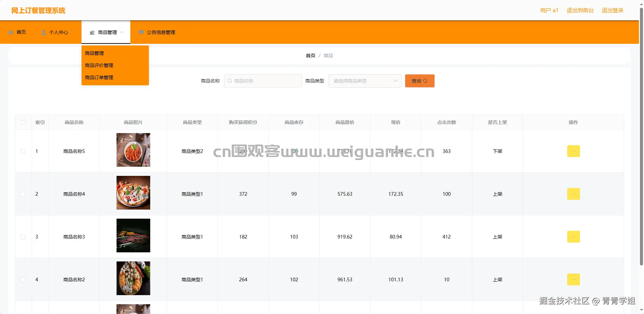Click the original price 961.53
The width and height of the screenshot is (644, 314).
pyautogui.click(x=345, y=280)
